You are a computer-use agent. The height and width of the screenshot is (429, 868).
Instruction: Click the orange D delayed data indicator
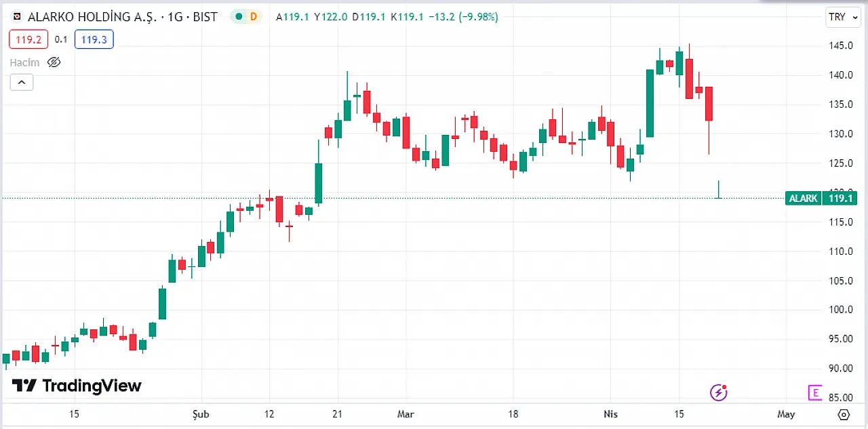[254, 16]
